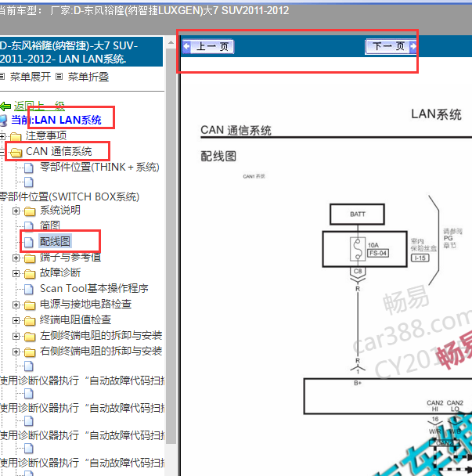Go to previous page with 上一页 button
The width and height of the screenshot is (472, 476).
pyautogui.click(x=208, y=46)
